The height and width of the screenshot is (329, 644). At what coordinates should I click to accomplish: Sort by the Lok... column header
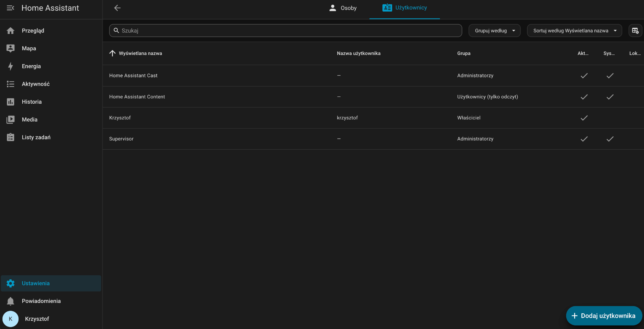click(635, 53)
